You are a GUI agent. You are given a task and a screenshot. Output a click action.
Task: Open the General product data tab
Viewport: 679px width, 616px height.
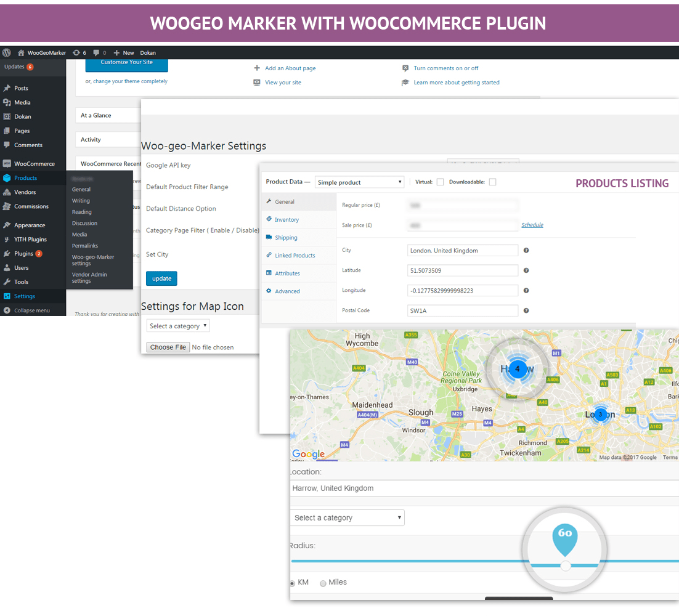(299, 201)
